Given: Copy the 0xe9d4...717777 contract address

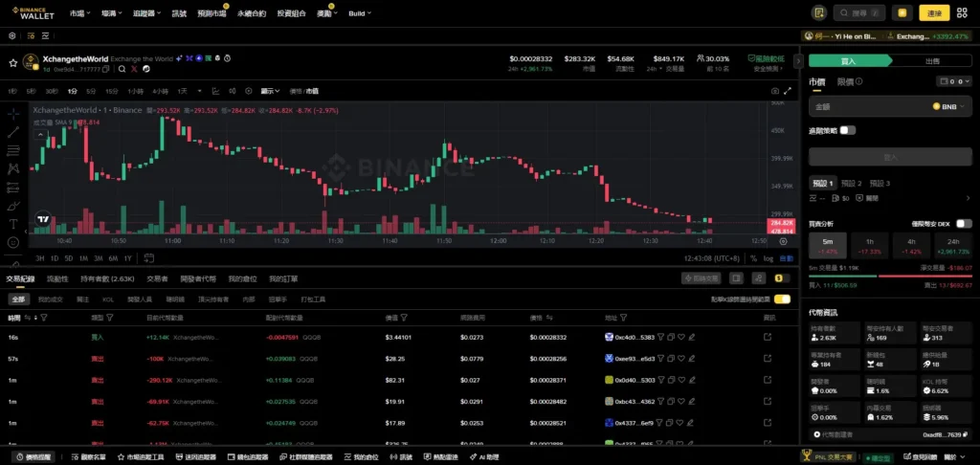Looking at the screenshot, I should (105, 69).
